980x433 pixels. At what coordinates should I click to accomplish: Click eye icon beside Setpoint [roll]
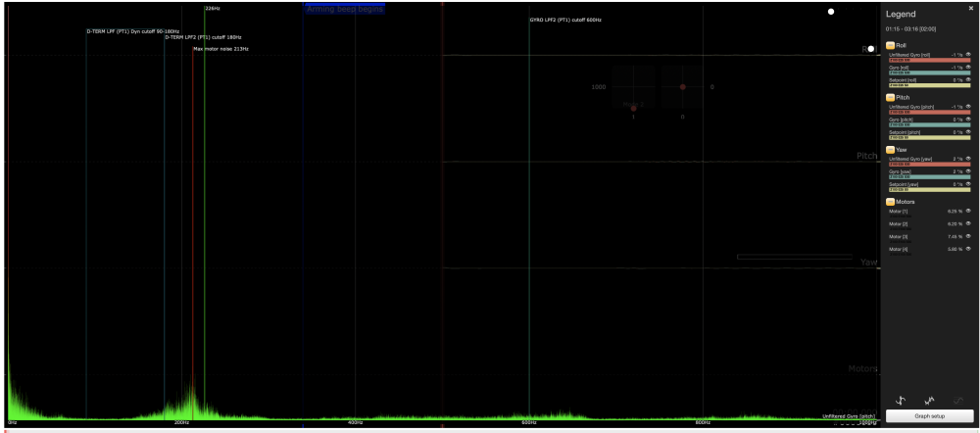pyautogui.click(x=967, y=79)
